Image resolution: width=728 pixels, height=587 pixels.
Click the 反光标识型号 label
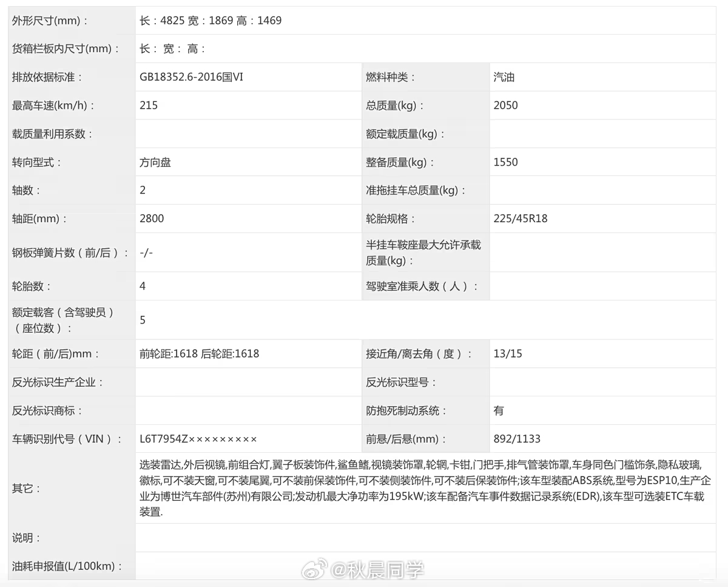tap(401, 382)
